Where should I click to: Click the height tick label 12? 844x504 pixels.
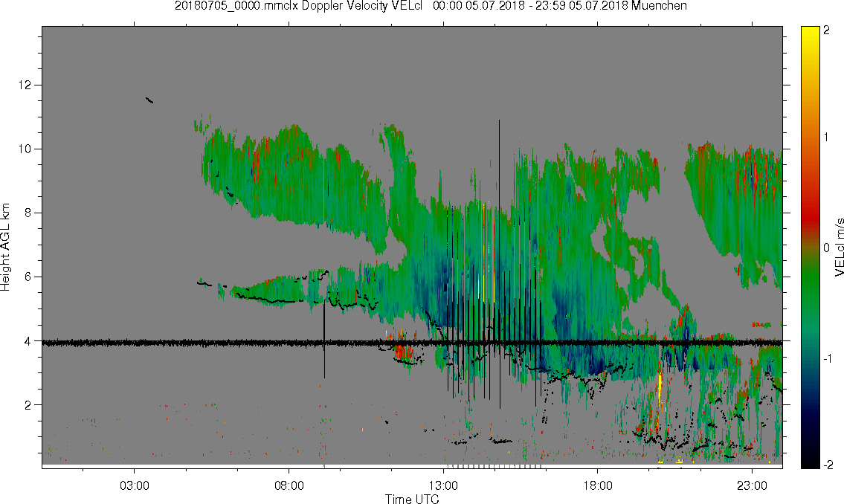click(x=25, y=85)
